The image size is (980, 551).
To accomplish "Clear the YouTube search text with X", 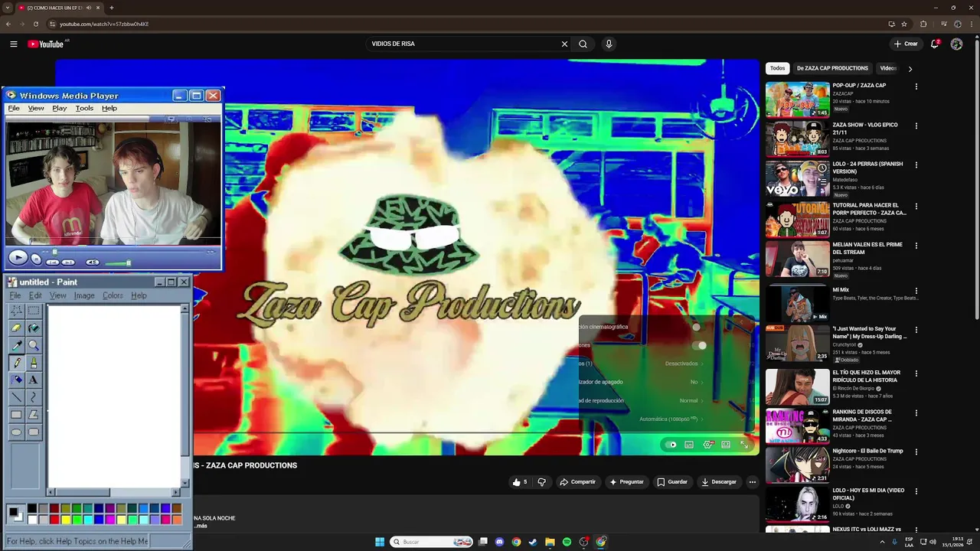I will pyautogui.click(x=564, y=44).
